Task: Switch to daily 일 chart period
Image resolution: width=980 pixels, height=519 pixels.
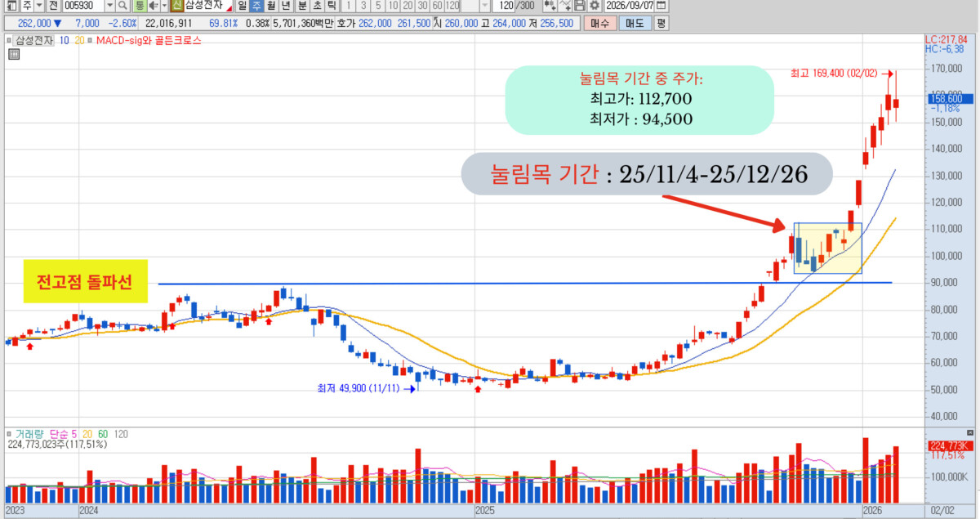Action: coord(242,6)
